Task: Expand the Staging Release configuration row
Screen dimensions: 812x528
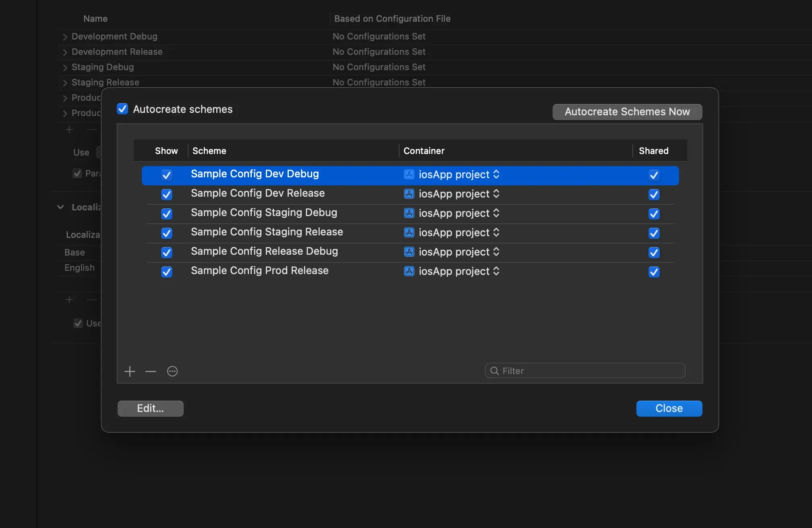Action: click(x=65, y=83)
